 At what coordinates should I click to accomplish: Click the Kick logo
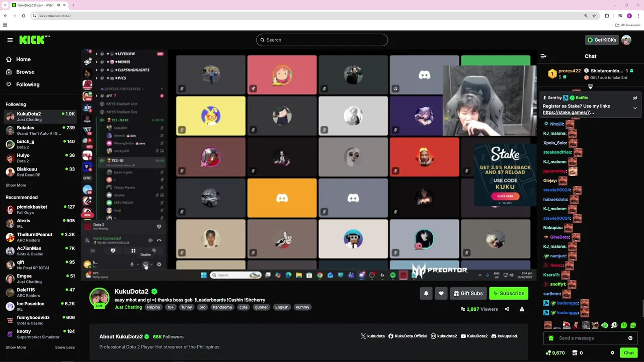click(35, 40)
